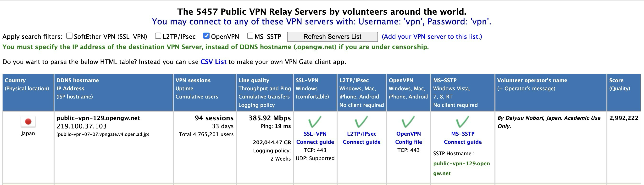This screenshot has height=185, width=644.
Task: Click the green checkmark above MS-SSTP link
Action: [x=462, y=122]
